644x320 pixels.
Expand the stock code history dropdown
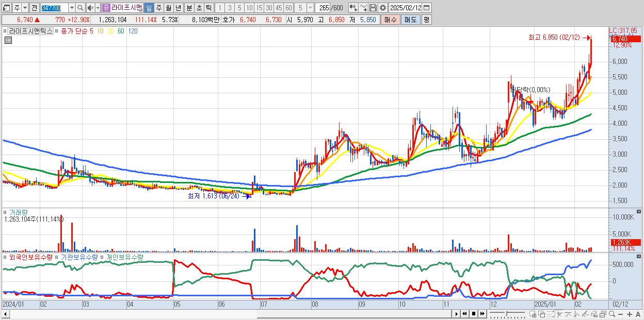point(72,8)
